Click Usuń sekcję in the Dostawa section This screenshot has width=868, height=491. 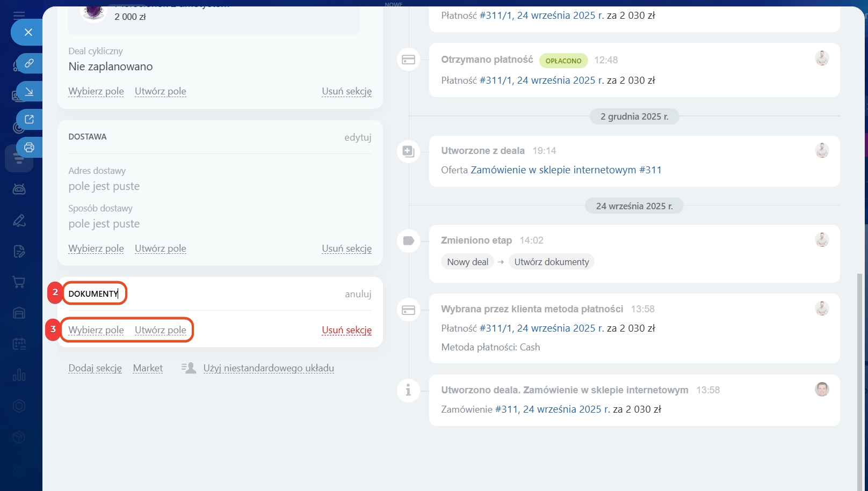coord(346,248)
